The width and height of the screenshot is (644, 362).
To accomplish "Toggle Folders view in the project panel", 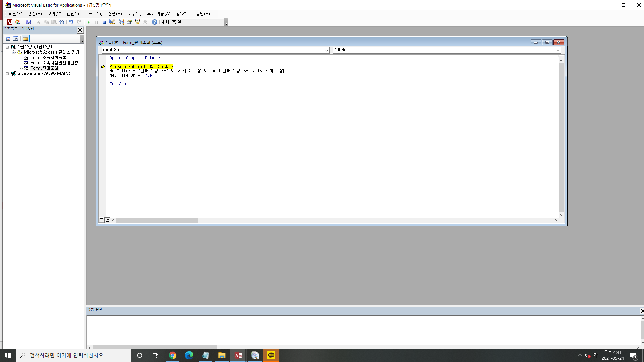I will 25,39.
